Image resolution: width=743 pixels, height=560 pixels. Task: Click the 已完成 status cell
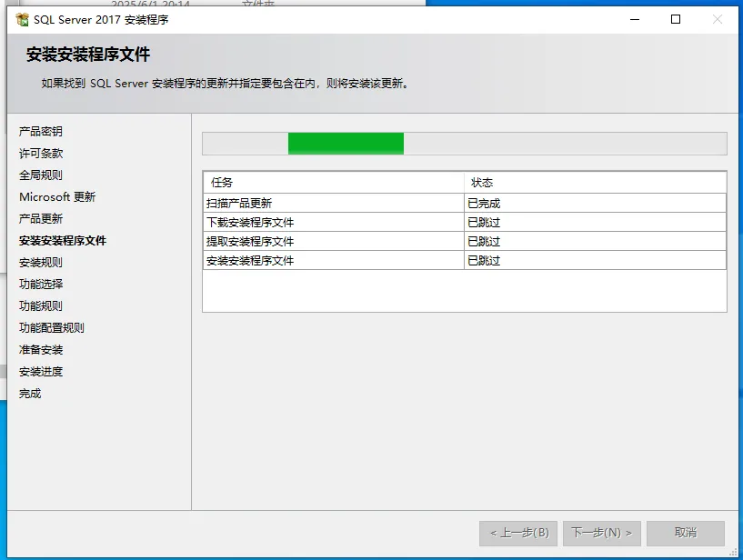click(x=595, y=204)
